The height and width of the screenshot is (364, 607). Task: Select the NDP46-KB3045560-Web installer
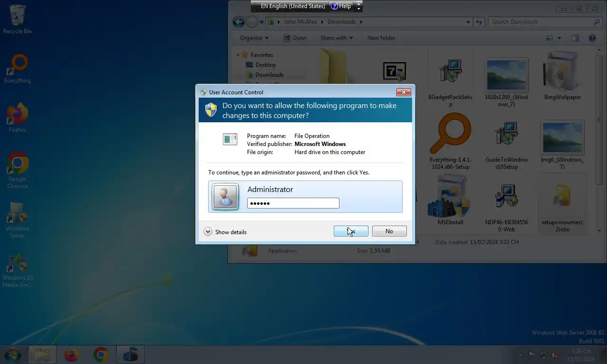click(506, 206)
